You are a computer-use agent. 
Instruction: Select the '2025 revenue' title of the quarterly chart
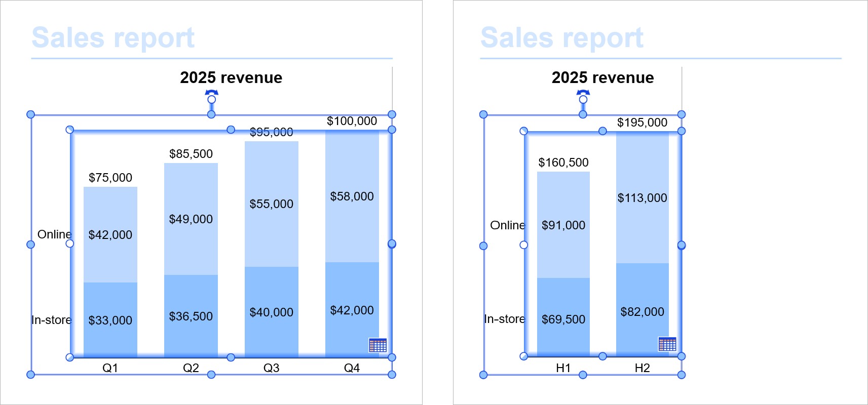(x=231, y=77)
